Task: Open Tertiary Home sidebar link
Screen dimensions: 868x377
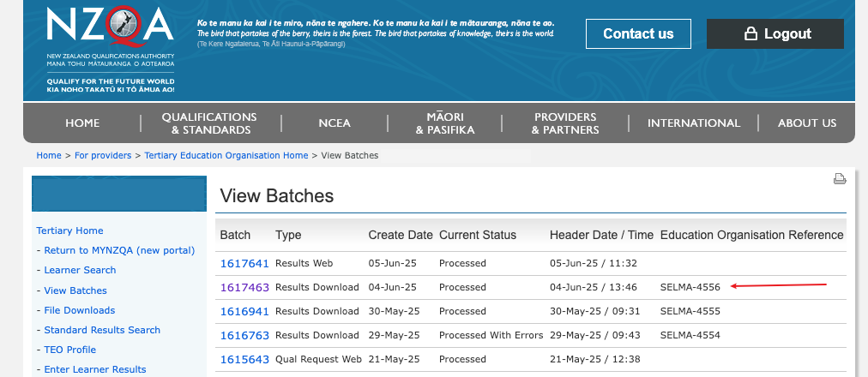Action: [x=69, y=230]
